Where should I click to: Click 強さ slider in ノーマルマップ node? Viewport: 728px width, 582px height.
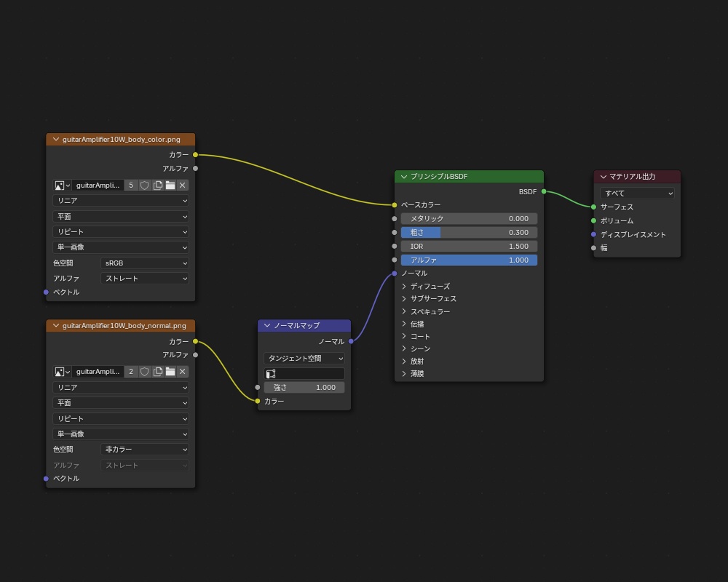click(304, 388)
